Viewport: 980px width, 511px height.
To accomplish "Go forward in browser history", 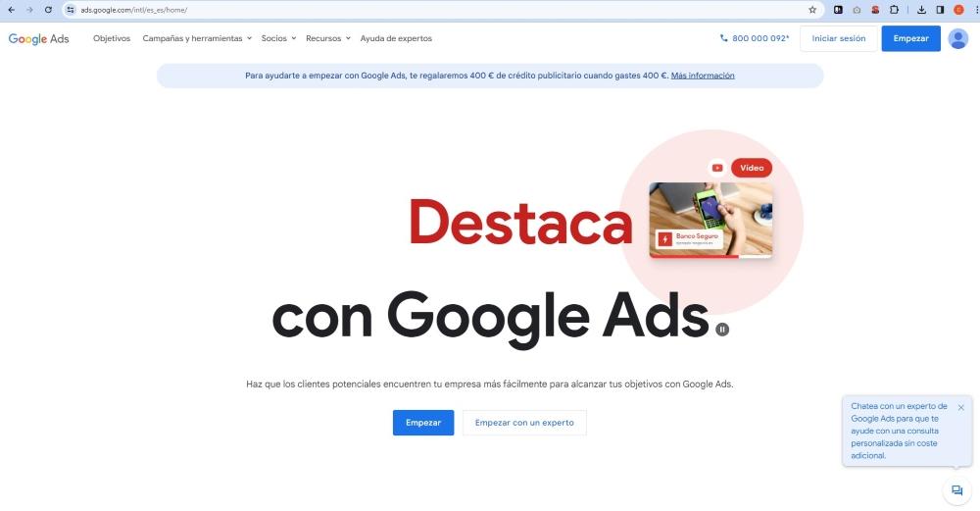I will coord(29,10).
